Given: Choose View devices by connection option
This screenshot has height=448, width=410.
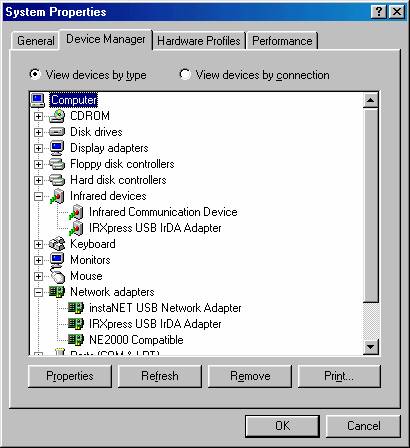Looking at the screenshot, I should click(x=185, y=74).
